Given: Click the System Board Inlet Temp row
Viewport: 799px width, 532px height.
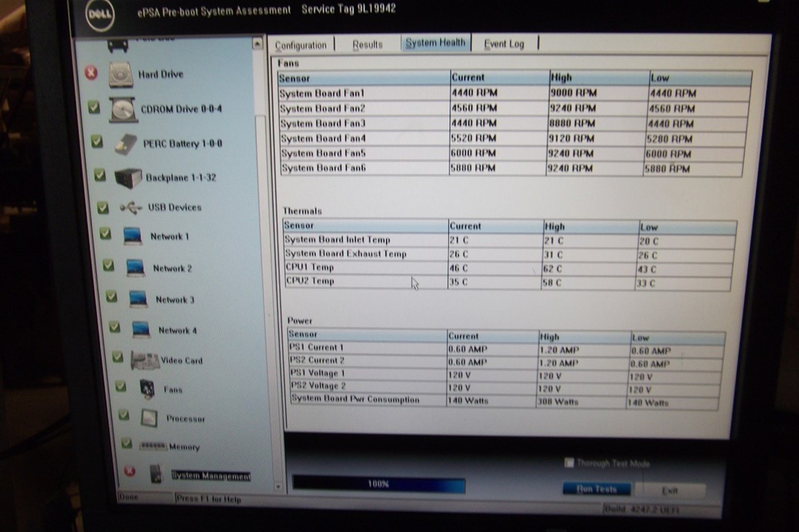Looking at the screenshot, I should click(509, 241).
